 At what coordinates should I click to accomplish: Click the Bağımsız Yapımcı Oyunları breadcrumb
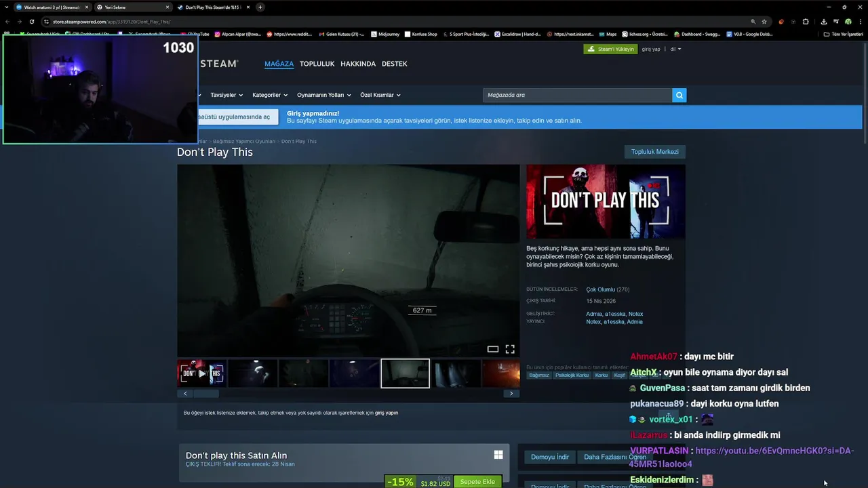click(244, 141)
